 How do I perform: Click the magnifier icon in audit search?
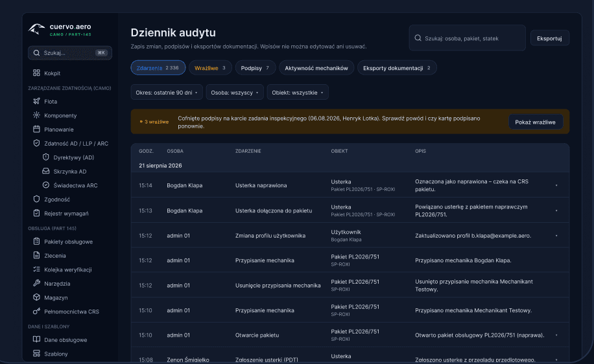[x=418, y=38]
